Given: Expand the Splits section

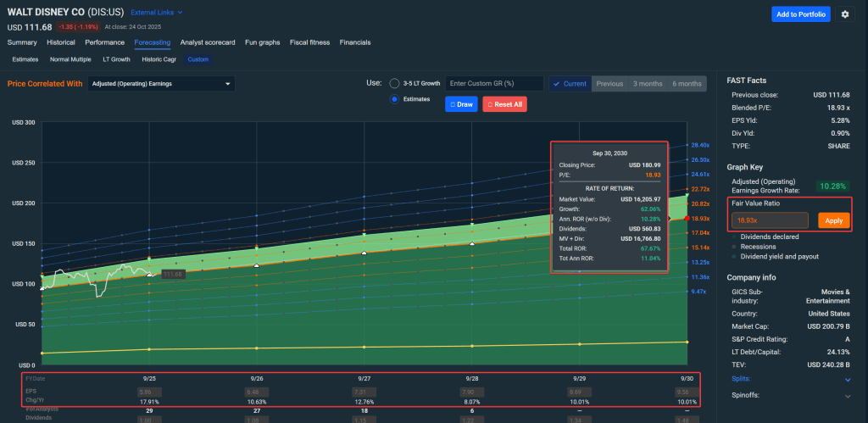Looking at the screenshot, I should 849,380.
